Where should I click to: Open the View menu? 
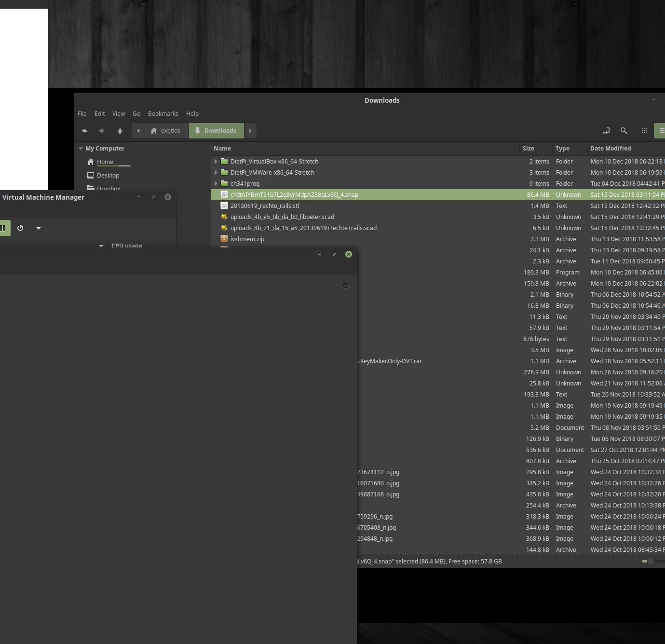pyautogui.click(x=119, y=114)
